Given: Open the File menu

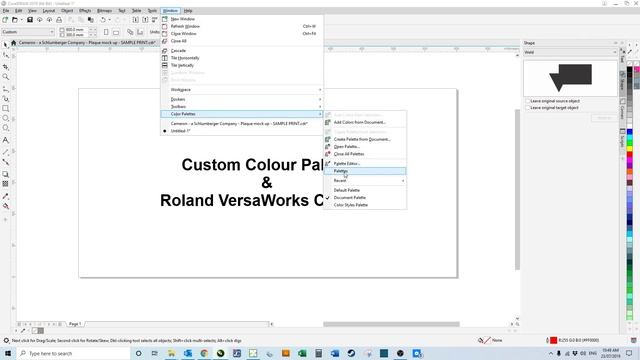Looking at the screenshot, I should [x=6, y=11].
